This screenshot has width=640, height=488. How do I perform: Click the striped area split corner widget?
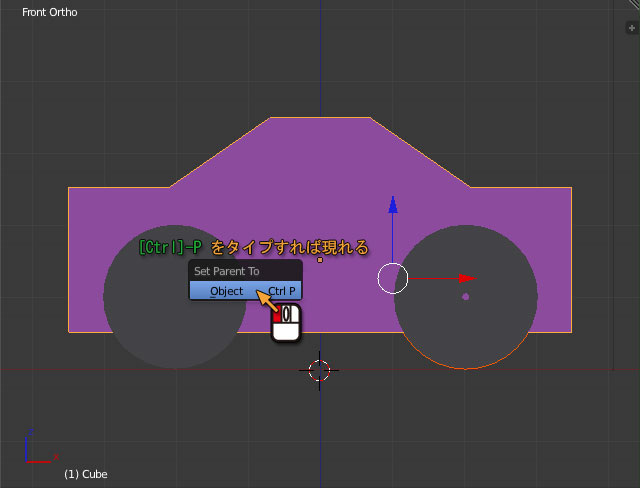[633, 6]
